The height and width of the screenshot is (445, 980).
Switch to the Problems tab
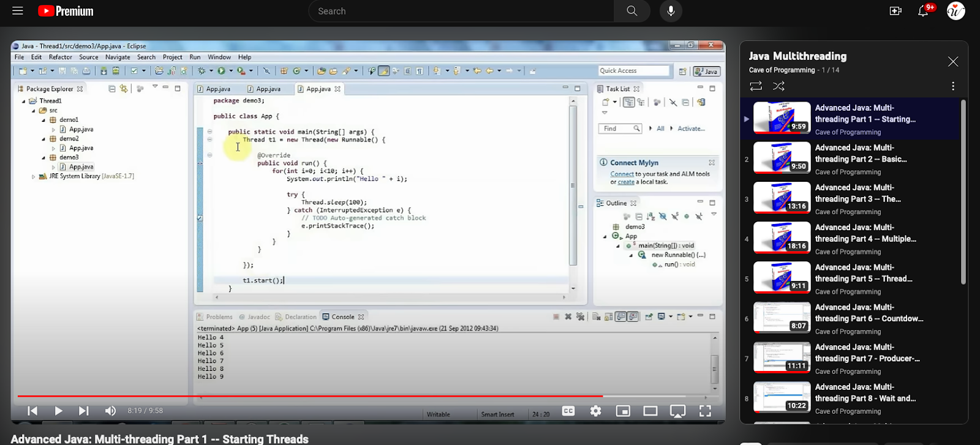point(215,316)
